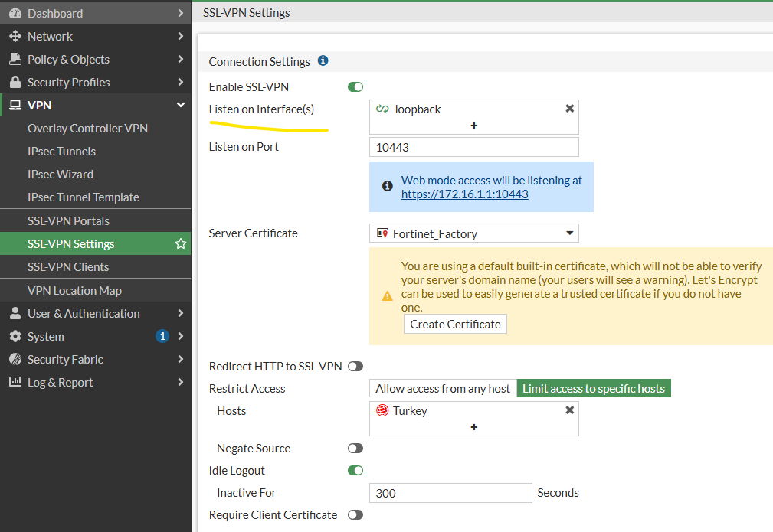Image resolution: width=773 pixels, height=532 pixels.
Task: Remove the Turkey host entry
Action: coord(569,410)
